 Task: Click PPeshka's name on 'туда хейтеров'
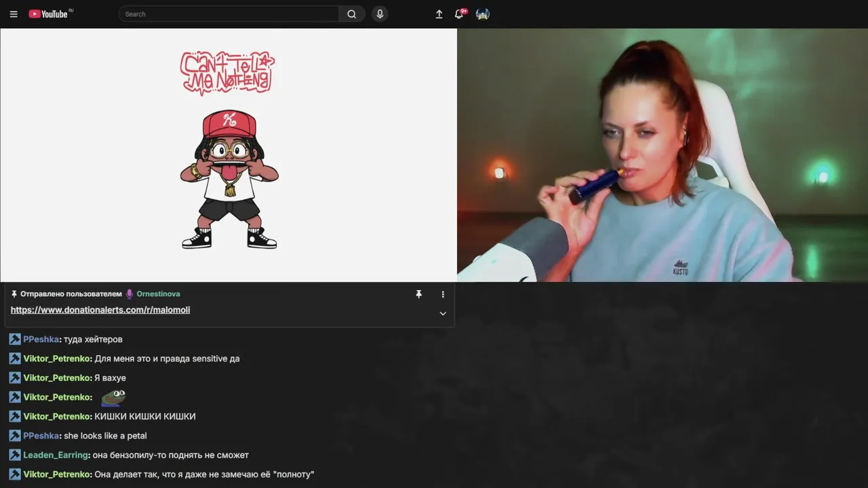click(41, 340)
